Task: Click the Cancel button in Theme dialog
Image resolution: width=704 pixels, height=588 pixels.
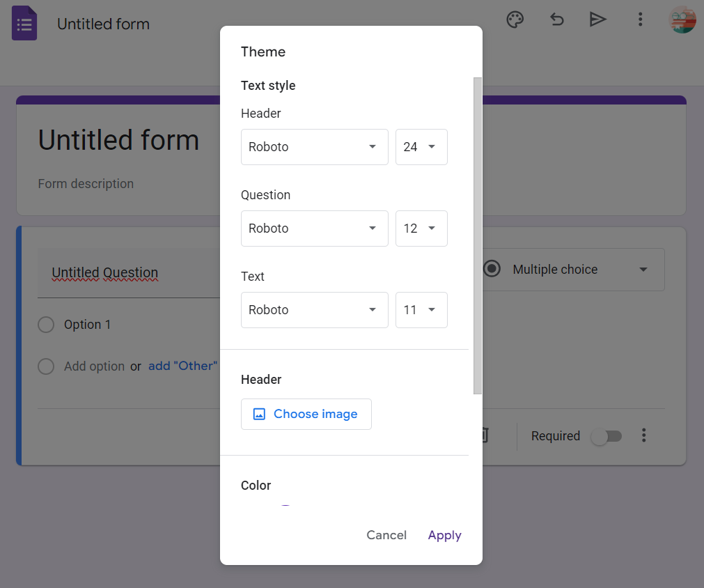Action: [386, 535]
